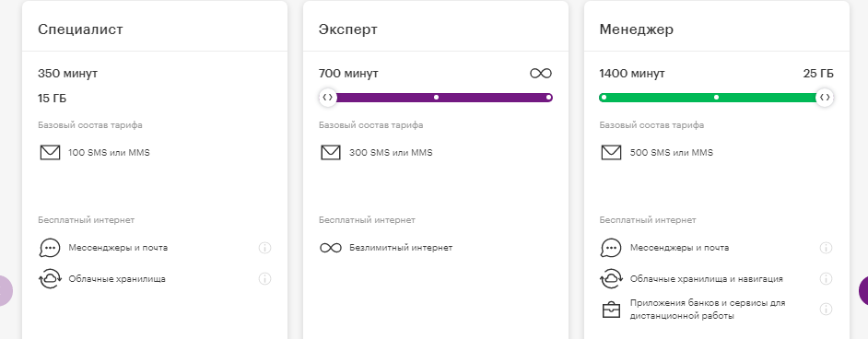This screenshot has width=868, height=339.
Task: Click the purple slider handle on Эксперт tariff
Action: coord(328,98)
